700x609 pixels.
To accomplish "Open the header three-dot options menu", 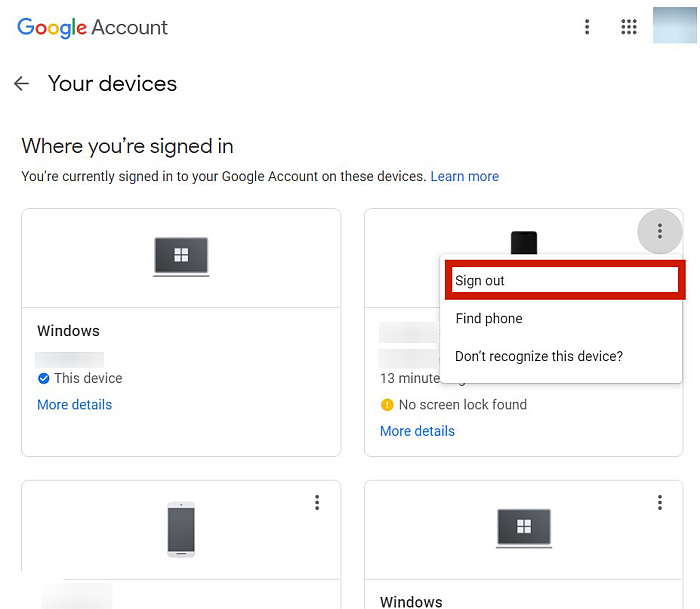I will click(x=587, y=27).
